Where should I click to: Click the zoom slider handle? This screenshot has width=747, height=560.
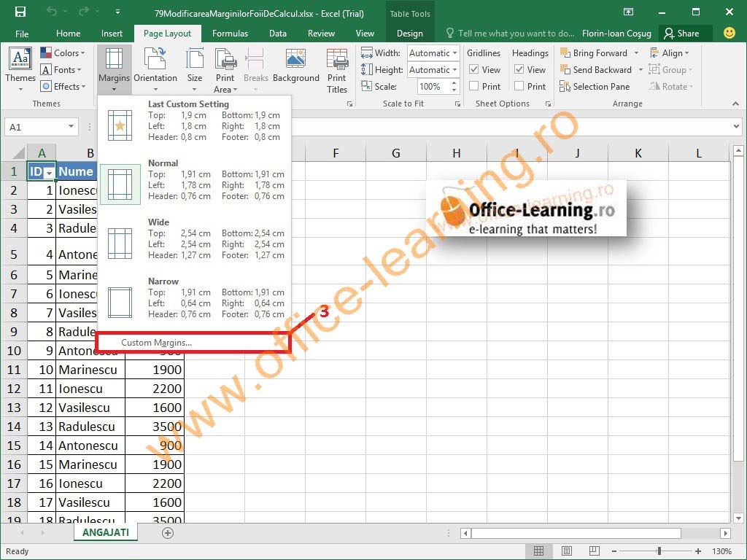pyautogui.click(x=659, y=551)
